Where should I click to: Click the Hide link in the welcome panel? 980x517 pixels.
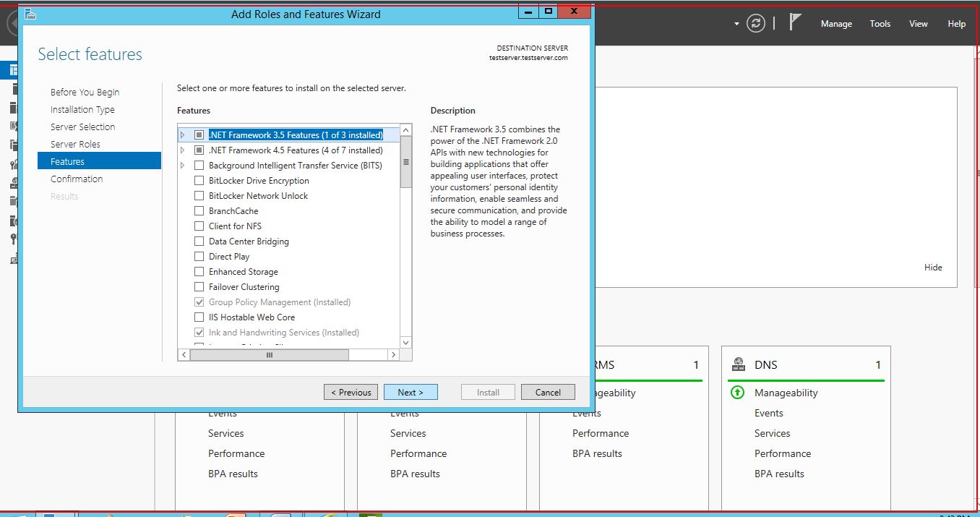point(933,268)
